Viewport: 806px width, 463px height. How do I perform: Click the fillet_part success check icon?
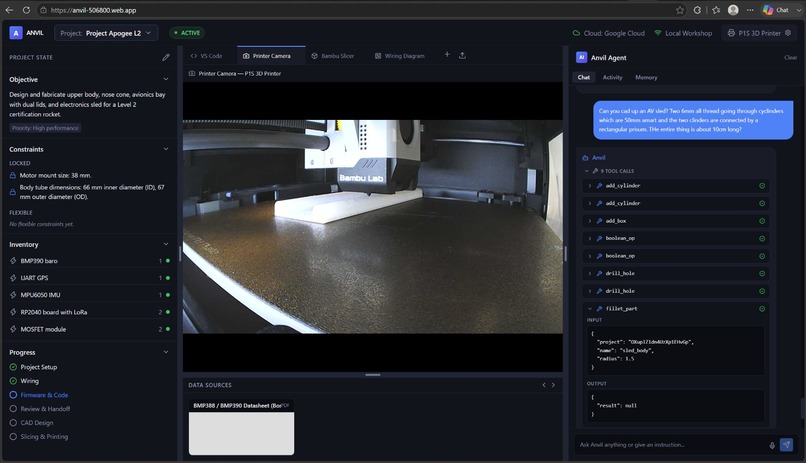point(762,308)
